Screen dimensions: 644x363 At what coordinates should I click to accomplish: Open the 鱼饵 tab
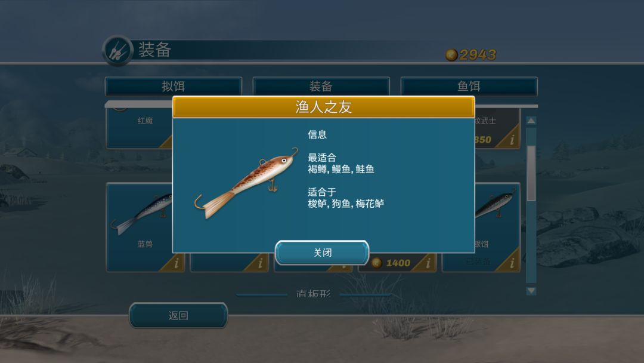click(469, 87)
